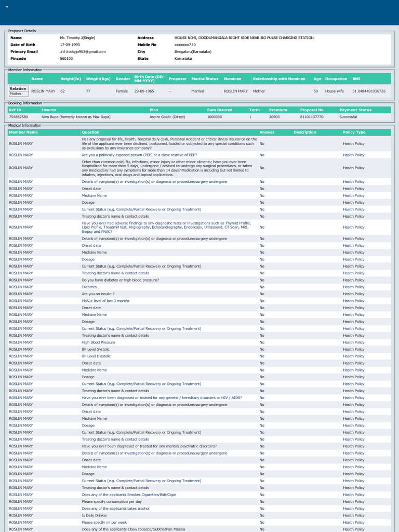
Task: Select the primary email ending othyjo963@gmail.com
Action: point(83,51)
